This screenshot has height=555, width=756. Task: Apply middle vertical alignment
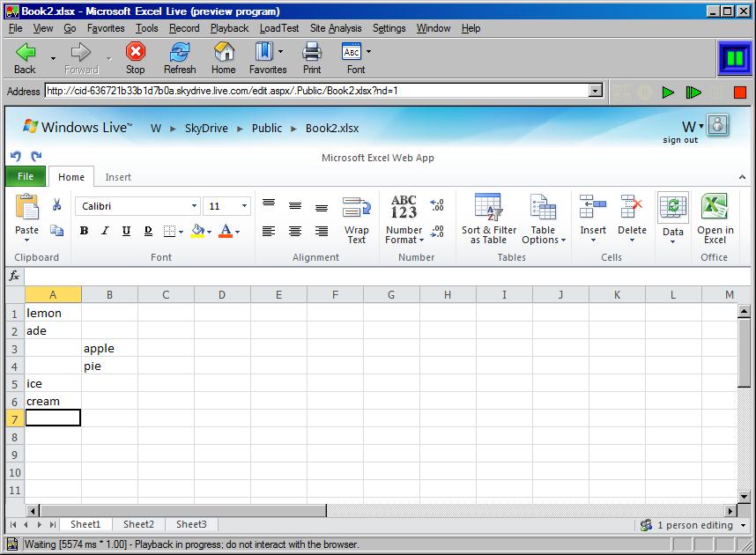coord(295,206)
